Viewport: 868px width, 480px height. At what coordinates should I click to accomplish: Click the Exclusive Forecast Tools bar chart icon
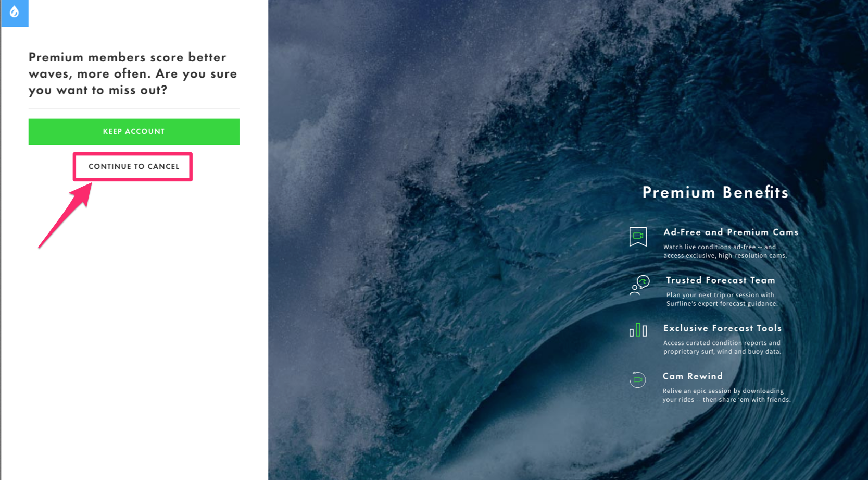pos(638,330)
